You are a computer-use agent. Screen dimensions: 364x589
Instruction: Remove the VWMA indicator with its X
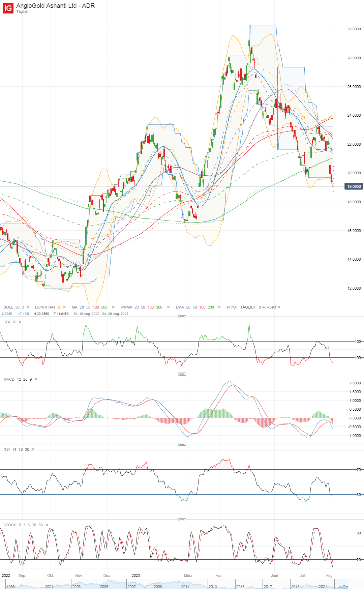[169, 307]
